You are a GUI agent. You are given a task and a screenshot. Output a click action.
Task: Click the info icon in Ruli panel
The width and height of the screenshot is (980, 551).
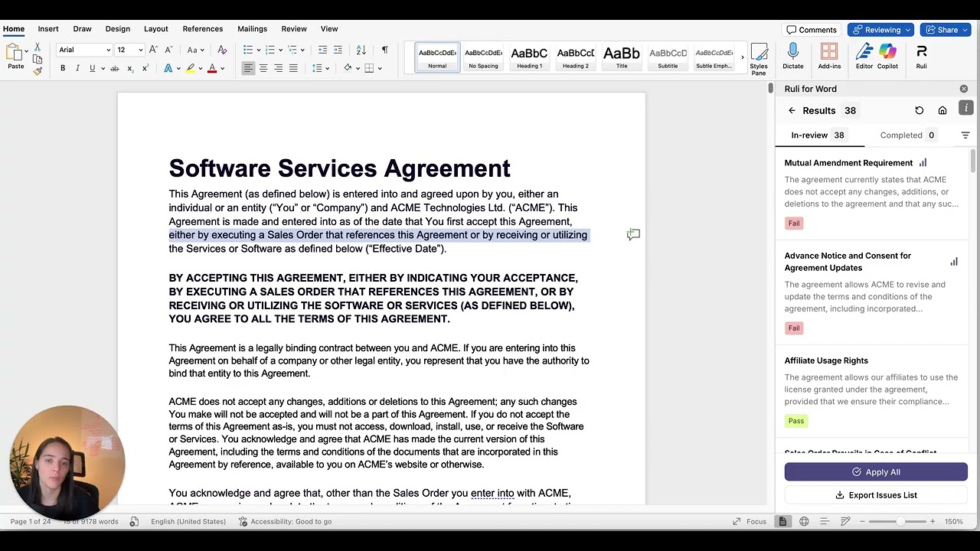pos(967,108)
